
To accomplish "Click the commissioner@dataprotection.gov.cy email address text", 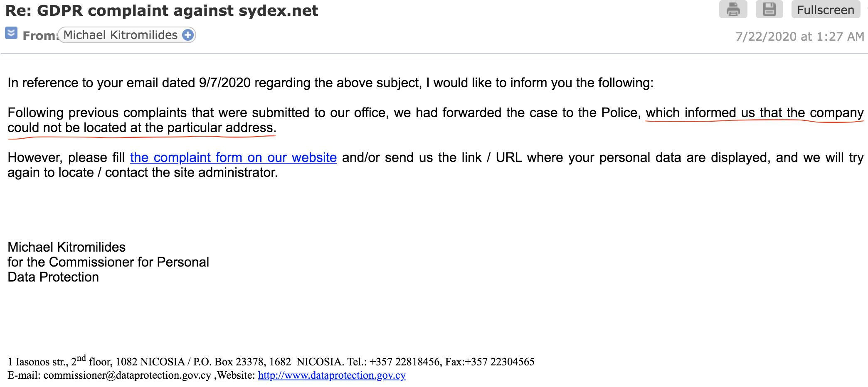I will click(x=127, y=375).
